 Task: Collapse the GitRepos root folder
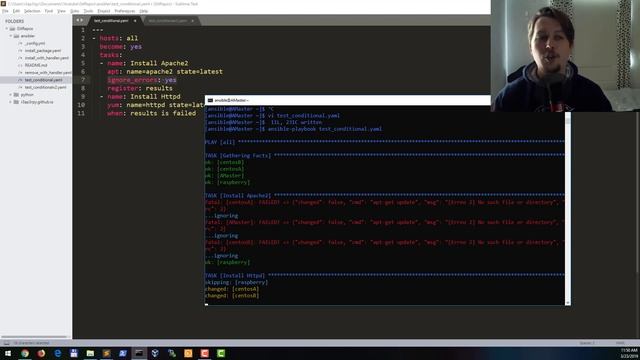pyautogui.click(x=7, y=29)
